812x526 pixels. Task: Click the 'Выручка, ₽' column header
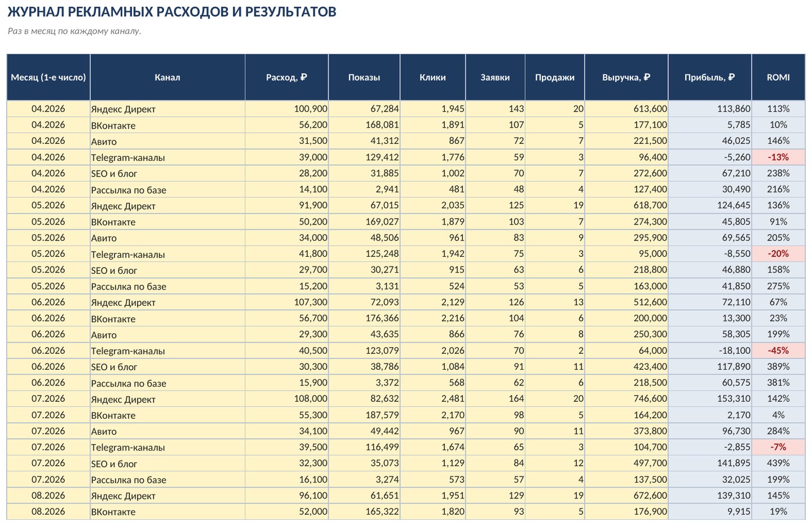tap(626, 77)
